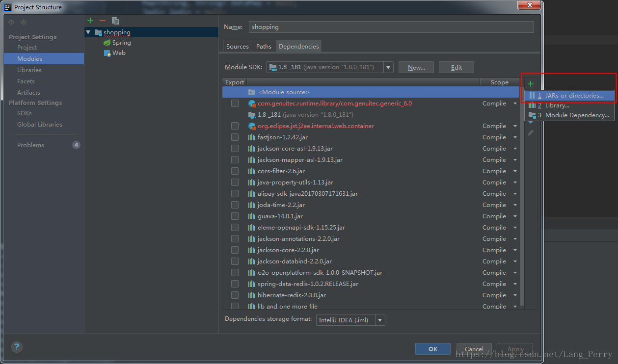Viewport: 618px width, 364px height.
Task: Click jar icon of hibernate-redis-2.3.0.jar
Action: pyautogui.click(x=252, y=295)
